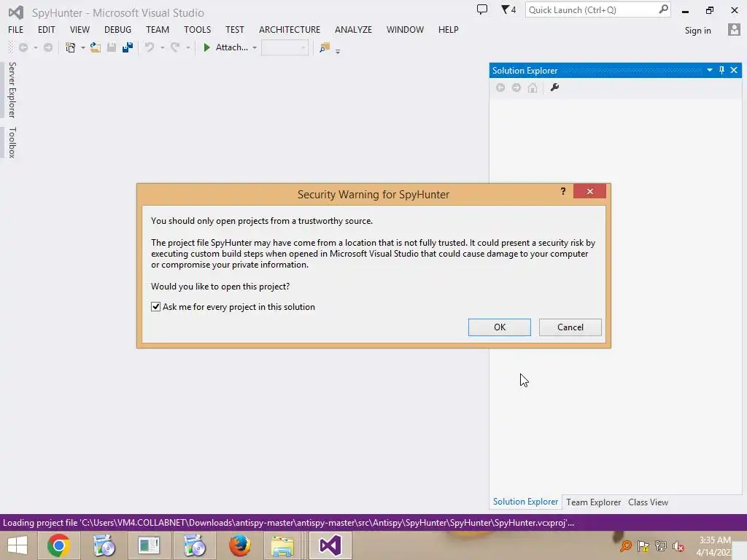Screen dimensions: 747x560
Task: Click the Undo toolbar icon
Action: (x=150, y=47)
